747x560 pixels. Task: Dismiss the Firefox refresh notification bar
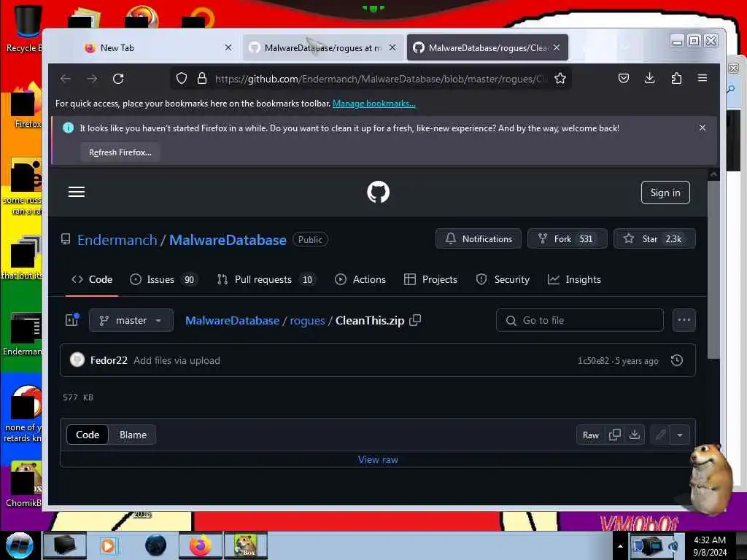tap(703, 128)
